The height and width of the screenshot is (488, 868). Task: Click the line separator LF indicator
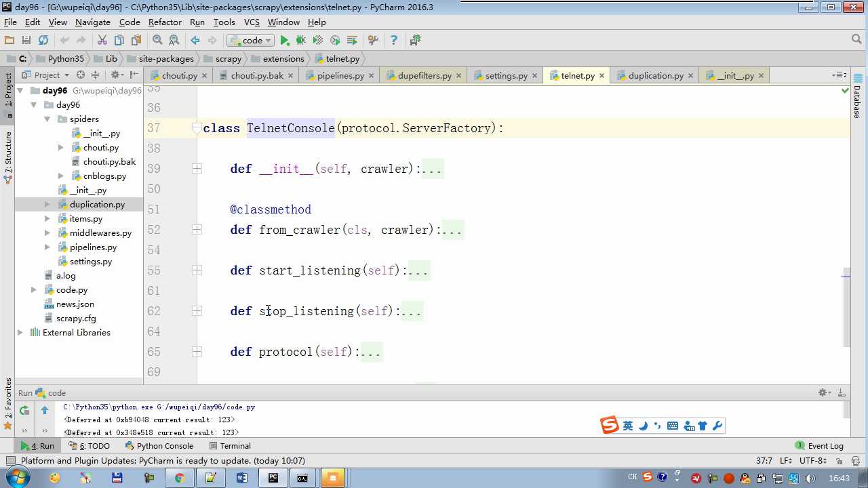coord(786,461)
